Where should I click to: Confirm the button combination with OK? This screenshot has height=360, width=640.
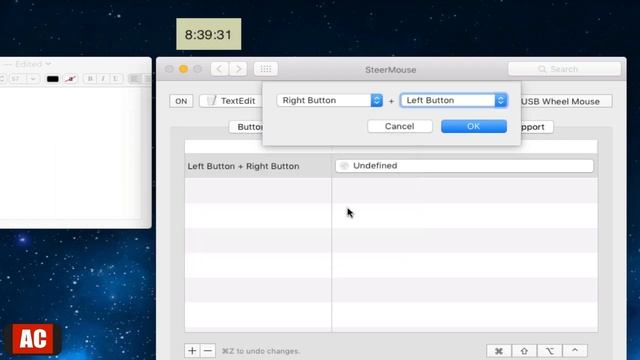click(473, 126)
